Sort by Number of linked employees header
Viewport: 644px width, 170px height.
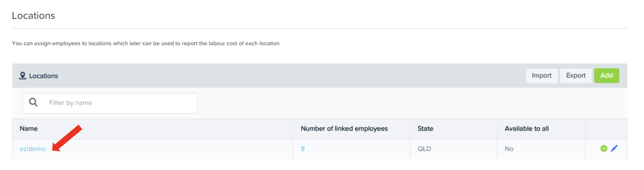pos(344,129)
